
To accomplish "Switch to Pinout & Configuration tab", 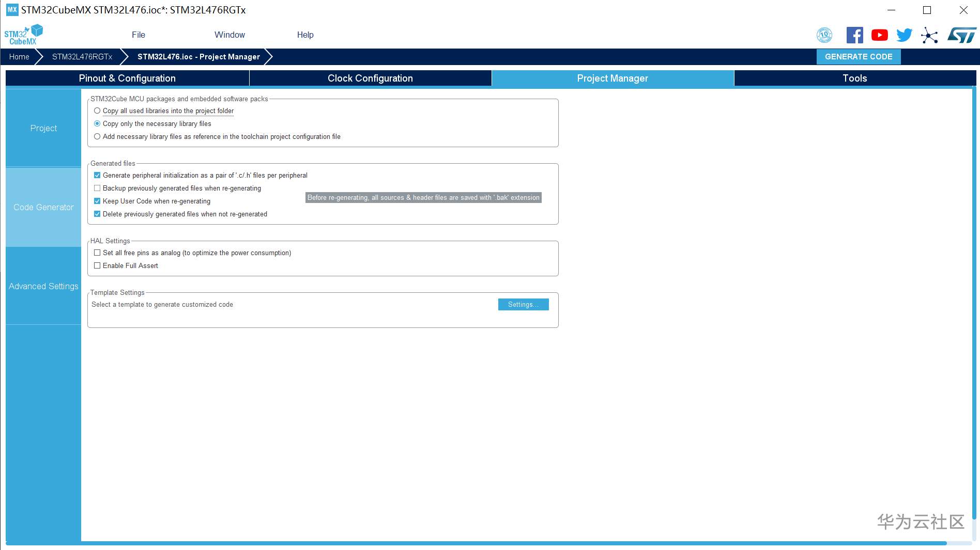I will [127, 78].
